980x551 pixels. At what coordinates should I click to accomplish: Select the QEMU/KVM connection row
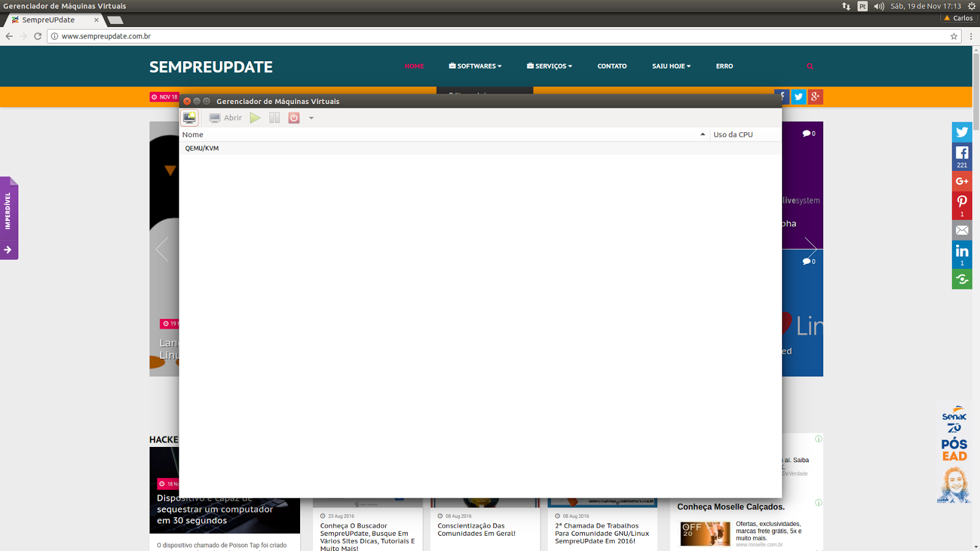[x=481, y=148]
